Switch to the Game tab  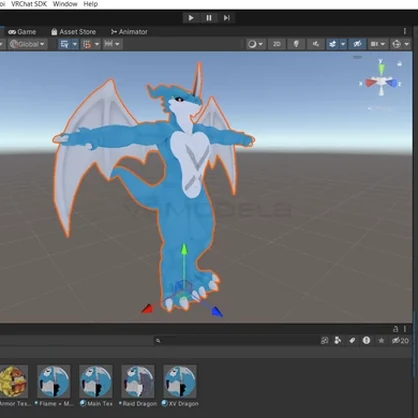tap(22, 32)
